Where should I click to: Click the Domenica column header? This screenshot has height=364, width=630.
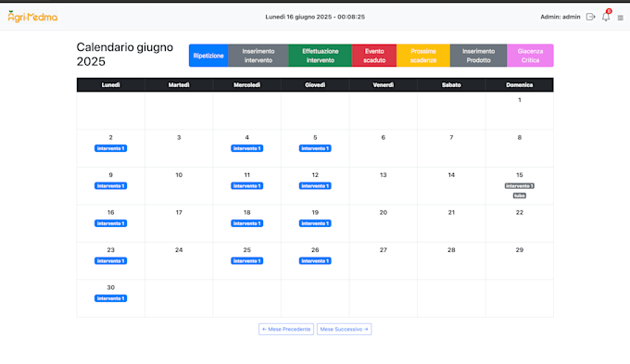point(520,85)
